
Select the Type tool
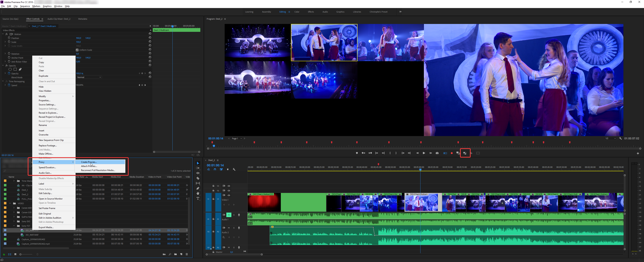click(198, 199)
